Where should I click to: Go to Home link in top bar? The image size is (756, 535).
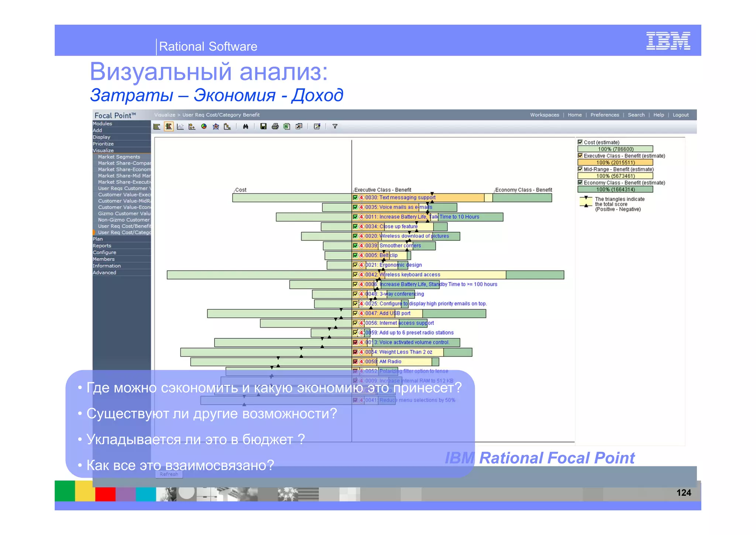tap(575, 115)
